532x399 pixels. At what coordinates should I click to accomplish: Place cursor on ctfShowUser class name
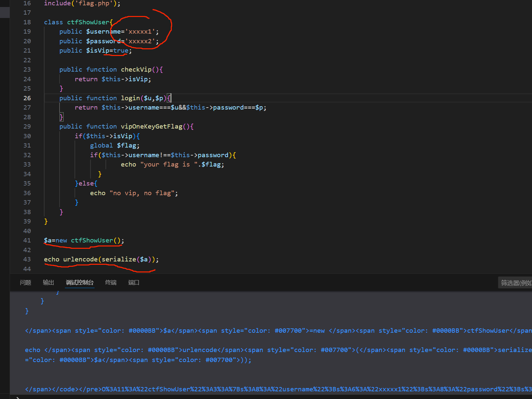tap(88, 22)
